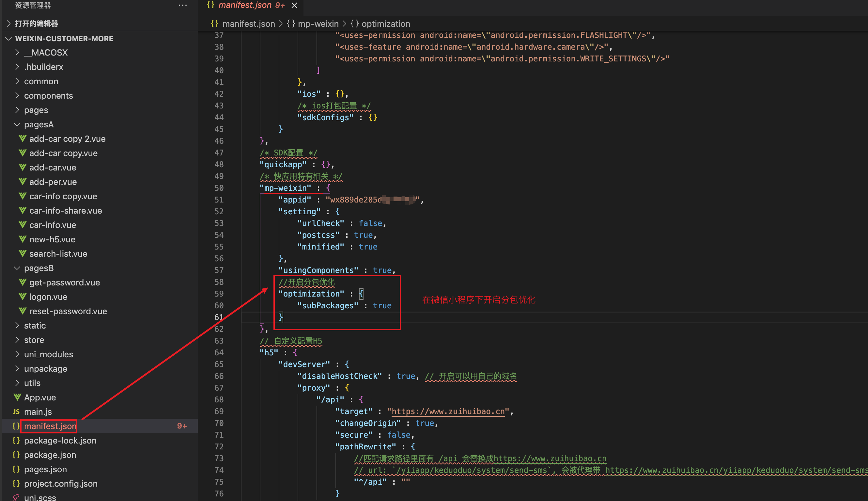Open project.config.json in the file tree

[x=61, y=483]
